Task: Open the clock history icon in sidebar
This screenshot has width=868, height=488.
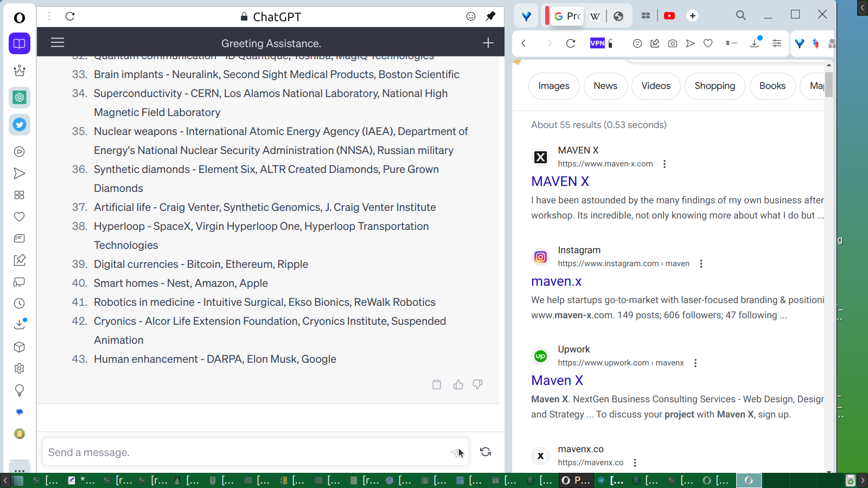Action: pyautogui.click(x=20, y=304)
